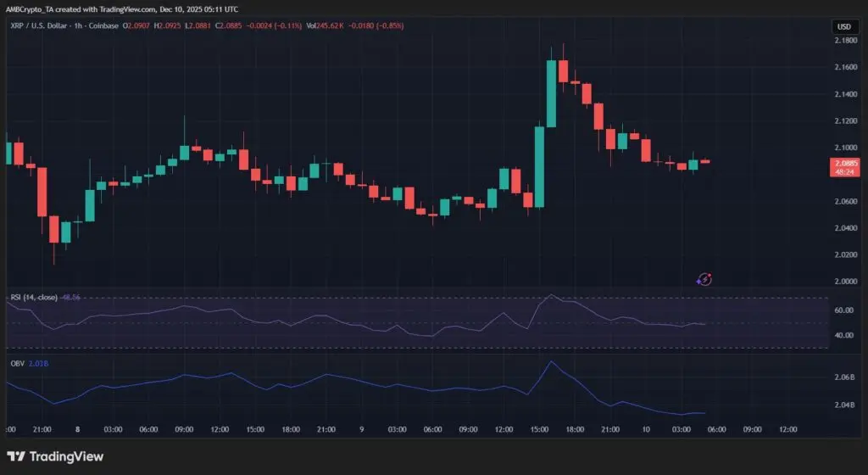This screenshot has height=475, width=868.
Task: Click the 12:00 marker at axis far right
Action: [787, 430]
